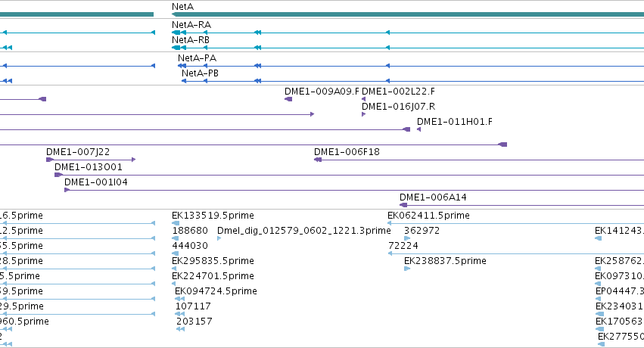This screenshot has height=348, width=644.
Task: Select the NetA-RB transcript feature
Action: [408, 48]
